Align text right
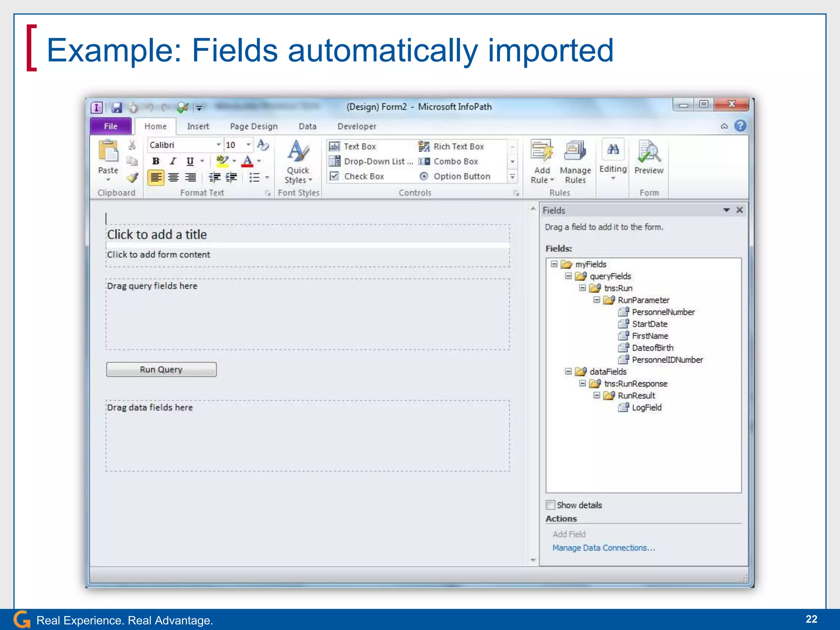 coord(190,177)
